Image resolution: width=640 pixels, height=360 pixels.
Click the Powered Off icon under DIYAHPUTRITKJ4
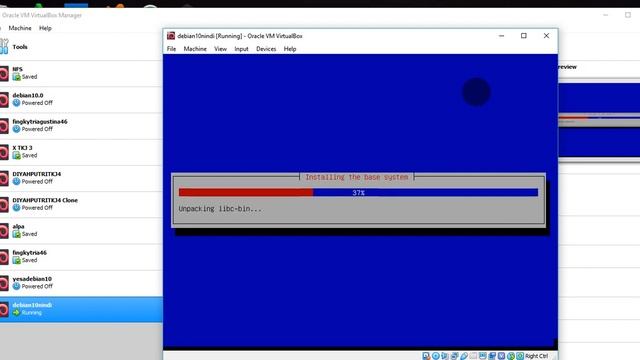point(16,182)
